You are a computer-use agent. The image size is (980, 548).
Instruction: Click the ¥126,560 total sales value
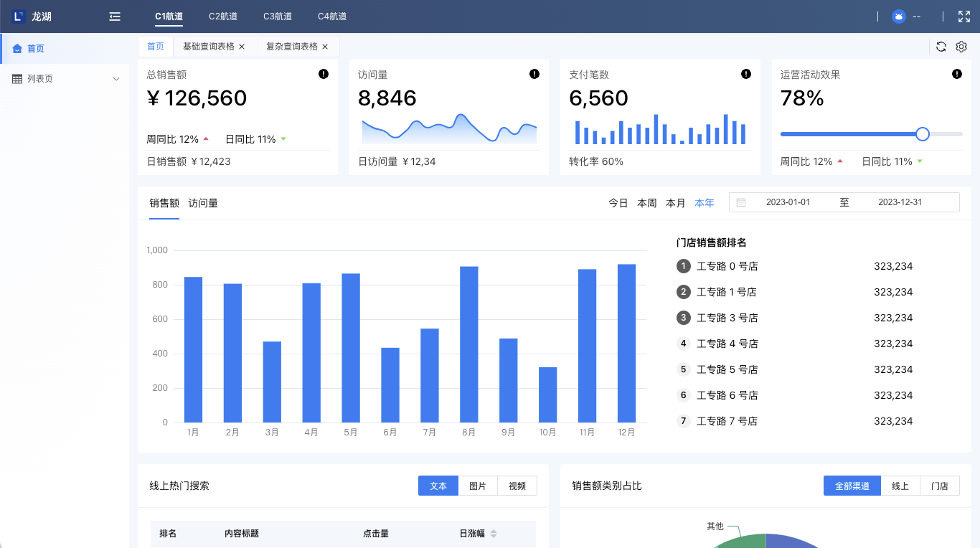[x=197, y=98]
